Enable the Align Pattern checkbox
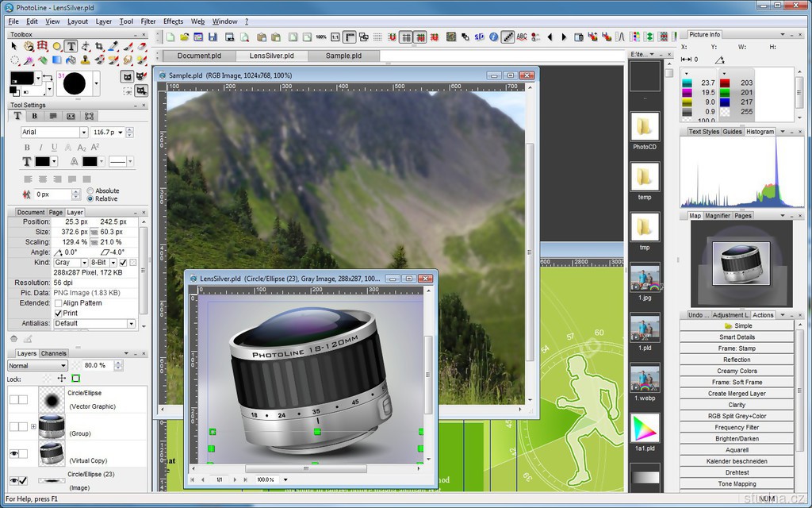 (x=58, y=303)
